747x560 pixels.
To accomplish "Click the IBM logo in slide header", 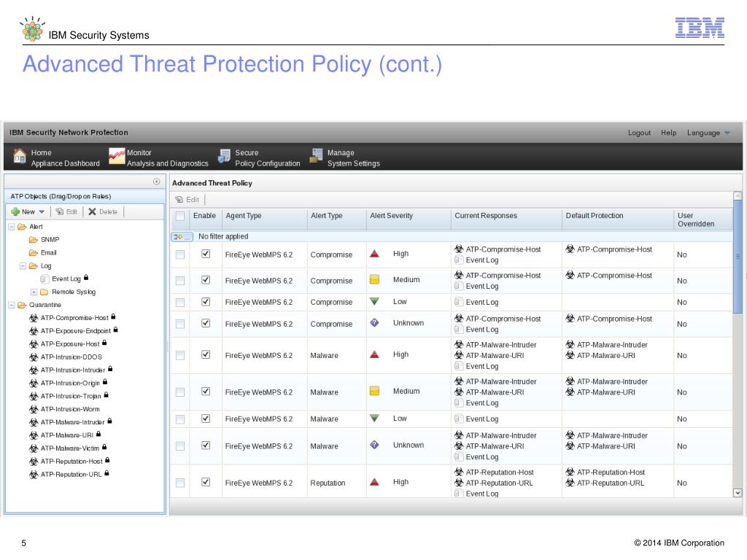I will pos(700,28).
